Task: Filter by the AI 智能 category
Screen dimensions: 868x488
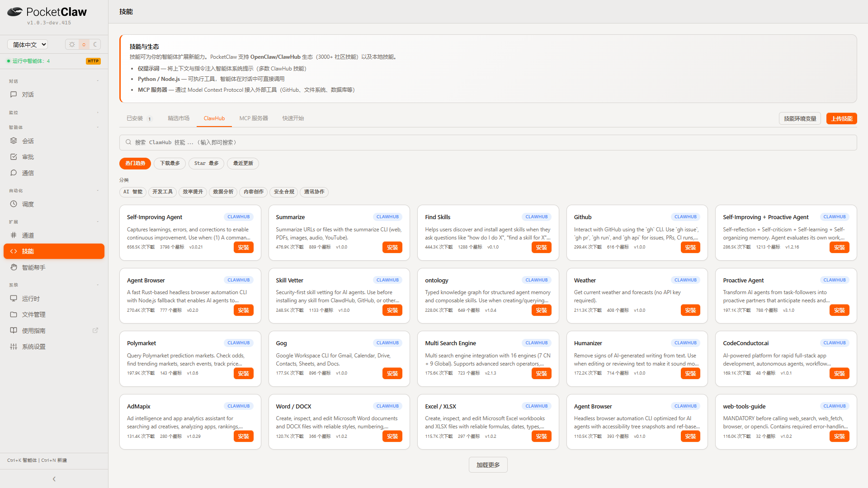Action: tap(133, 192)
